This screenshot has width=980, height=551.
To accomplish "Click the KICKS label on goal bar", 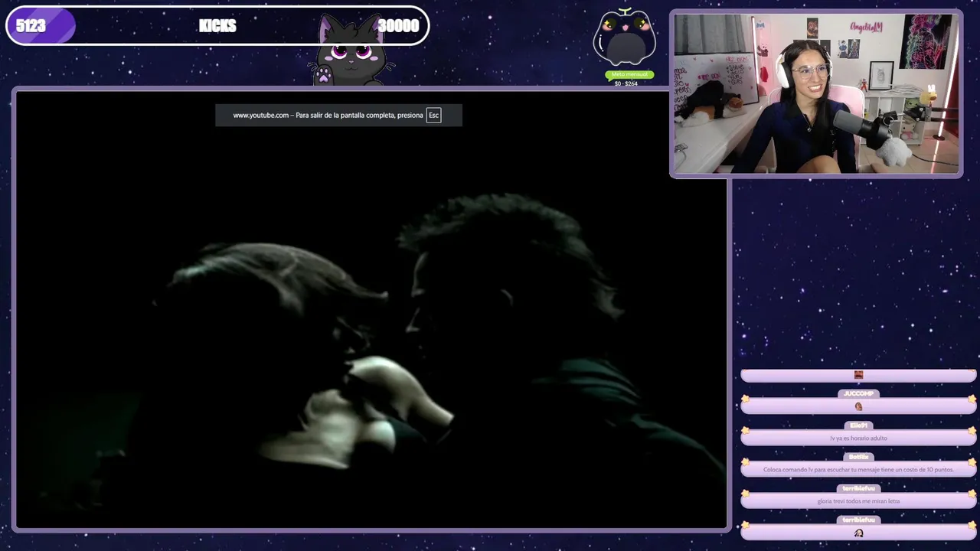I will (217, 26).
